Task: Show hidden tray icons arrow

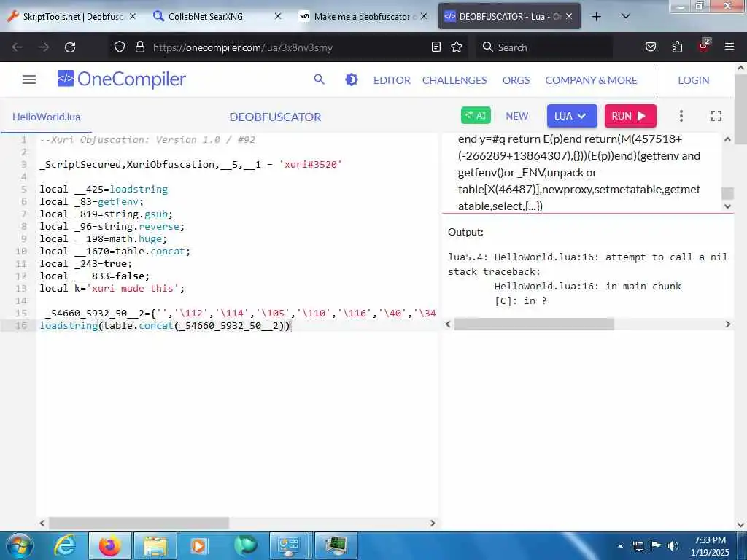Action: tap(620, 546)
